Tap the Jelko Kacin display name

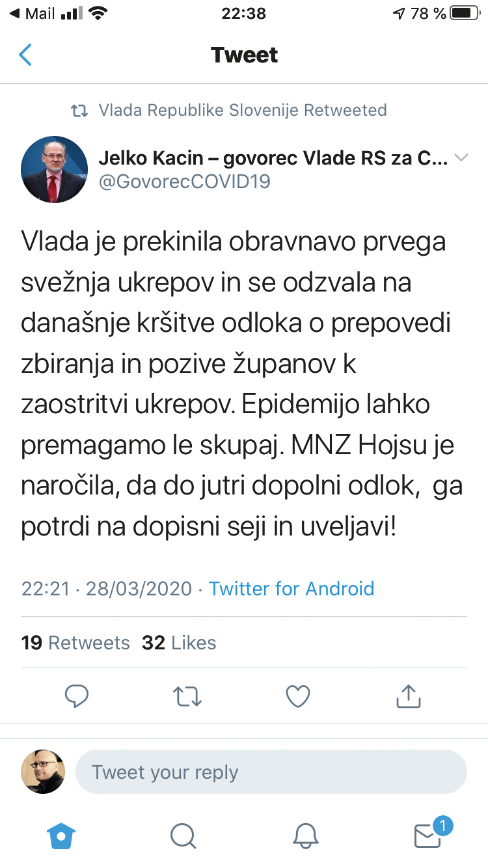point(273,158)
